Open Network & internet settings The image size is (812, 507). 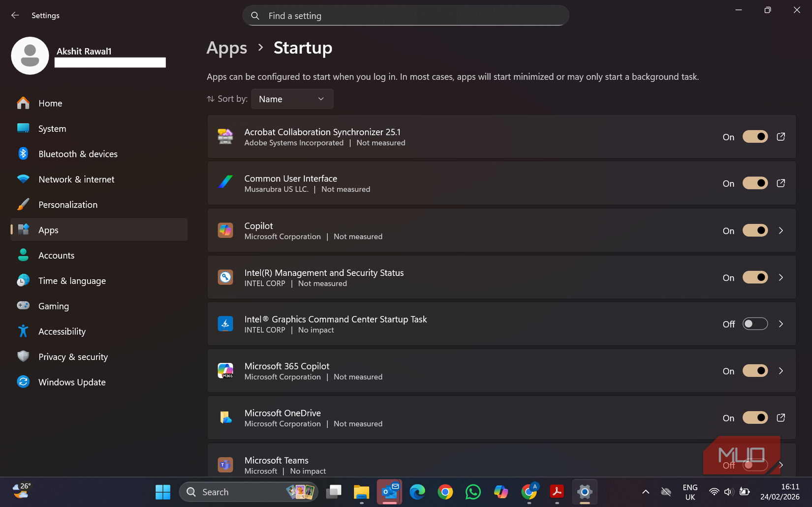click(76, 179)
